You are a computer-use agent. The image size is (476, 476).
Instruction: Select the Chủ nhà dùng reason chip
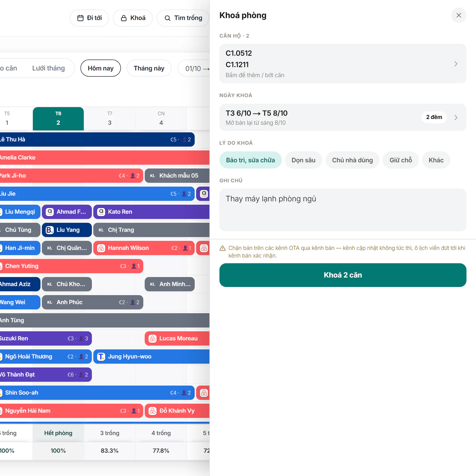pyautogui.click(x=352, y=160)
